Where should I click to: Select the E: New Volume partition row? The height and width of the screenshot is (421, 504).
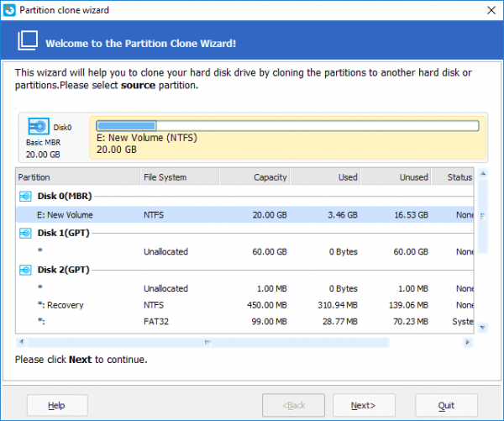click(x=244, y=215)
